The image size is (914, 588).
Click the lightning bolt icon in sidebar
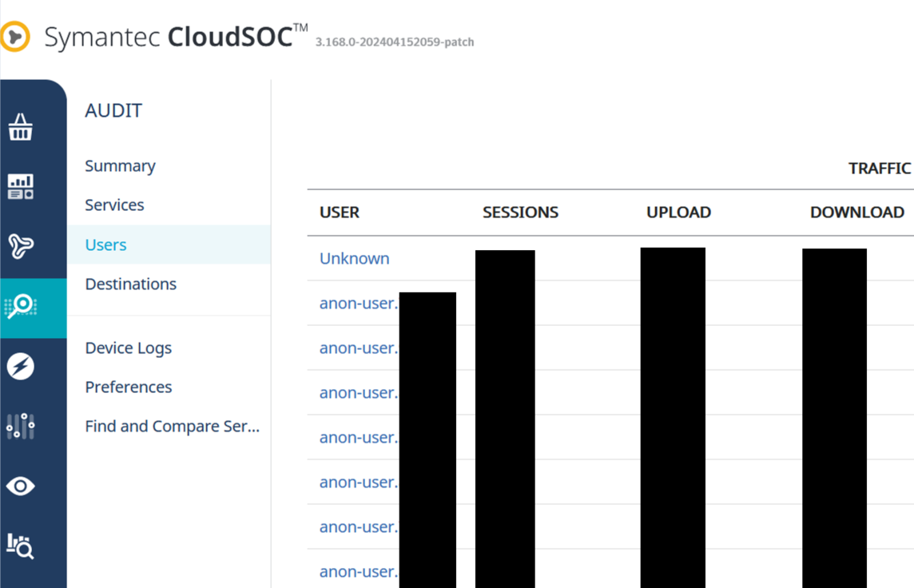pyautogui.click(x=20, y=367)
